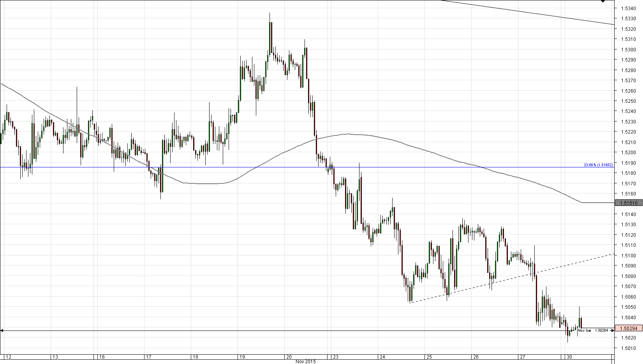643x364 pixels.
Task: Click price level 1.5080 on the axis
Action: [x=629, y=276]
